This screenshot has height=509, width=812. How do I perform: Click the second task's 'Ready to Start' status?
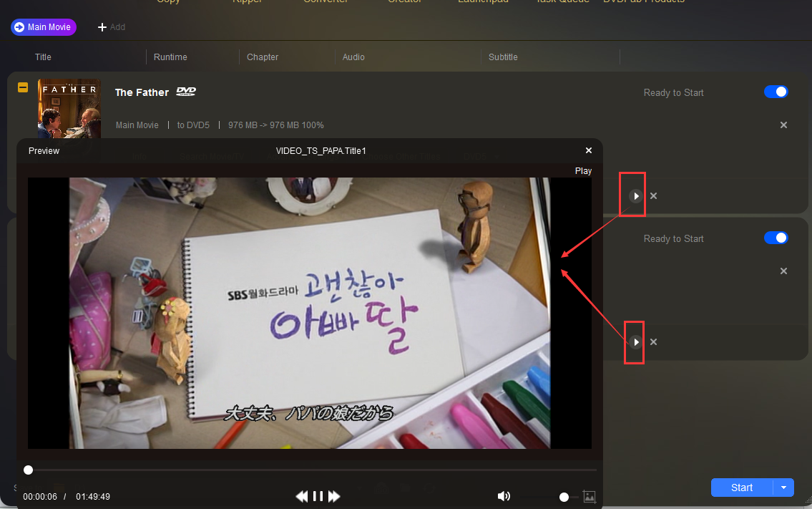coord(673,239)
